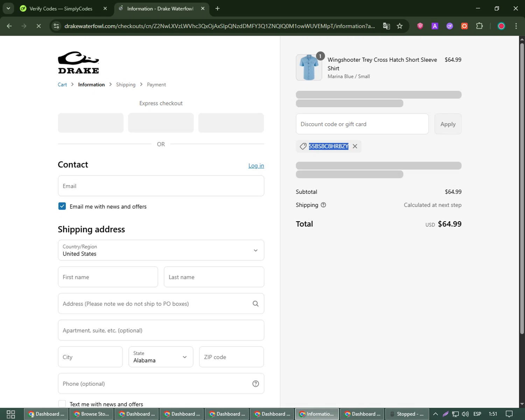Screen dimensions: 525x420
Task: Focus the Last name field
Action: 214,277
